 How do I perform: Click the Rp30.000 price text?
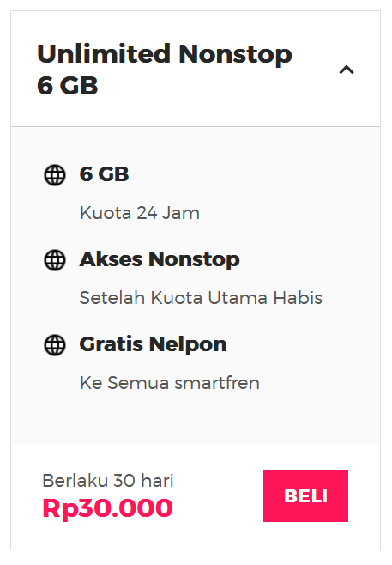(x=107, y=507)
